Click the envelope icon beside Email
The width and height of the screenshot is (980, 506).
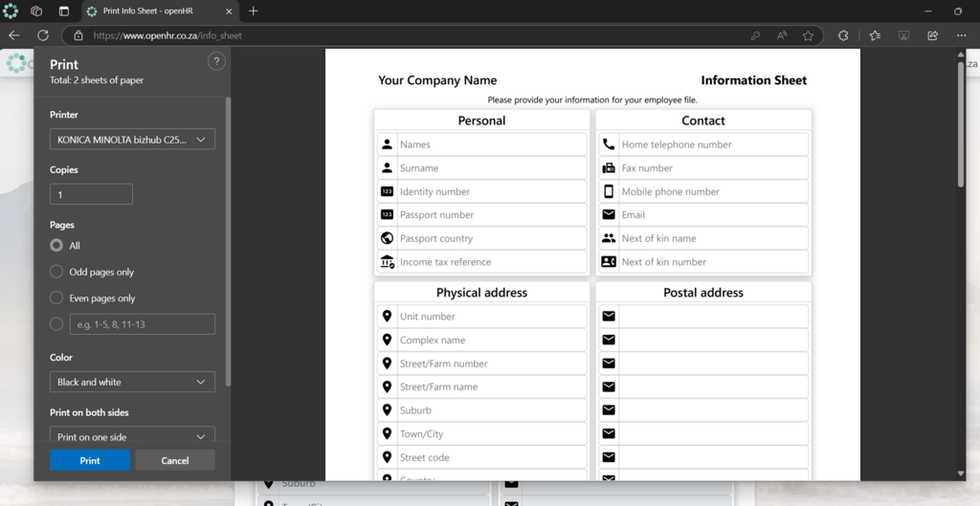coord(608,214)
